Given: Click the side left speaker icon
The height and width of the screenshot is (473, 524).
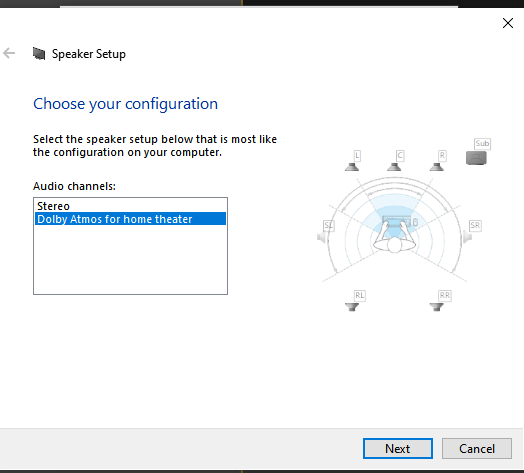Looking at the screenshot, I should click(x=321, y=237).
